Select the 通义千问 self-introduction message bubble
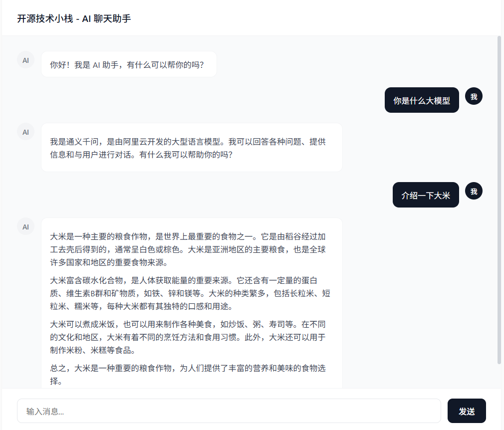The image size is (504, 430). pyautogui.click(x=192, y=147)
